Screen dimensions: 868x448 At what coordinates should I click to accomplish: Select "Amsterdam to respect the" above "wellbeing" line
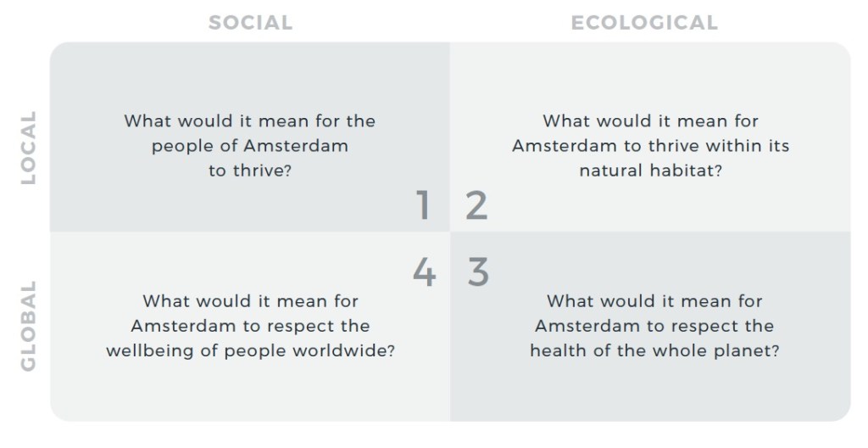(x=250, y=326)
